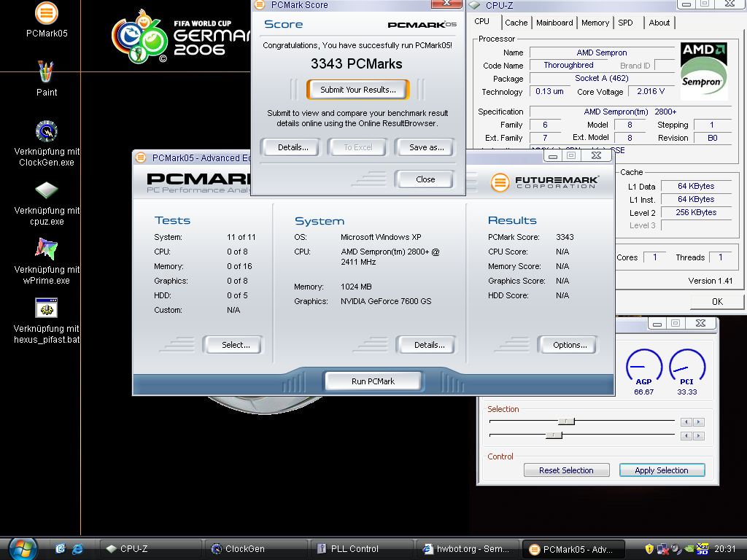Click the '3343 PCMarks' score text

pos(356,64)
